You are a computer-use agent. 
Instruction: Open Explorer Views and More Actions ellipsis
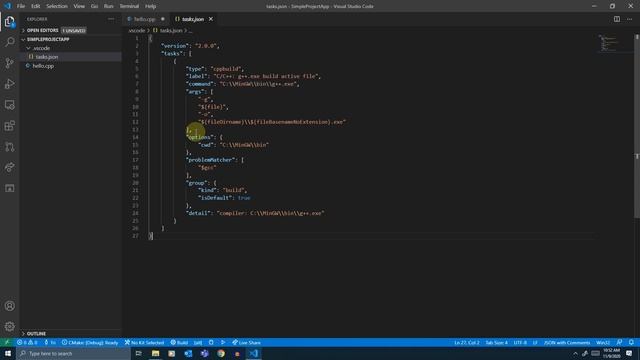[x=111, y=19]
